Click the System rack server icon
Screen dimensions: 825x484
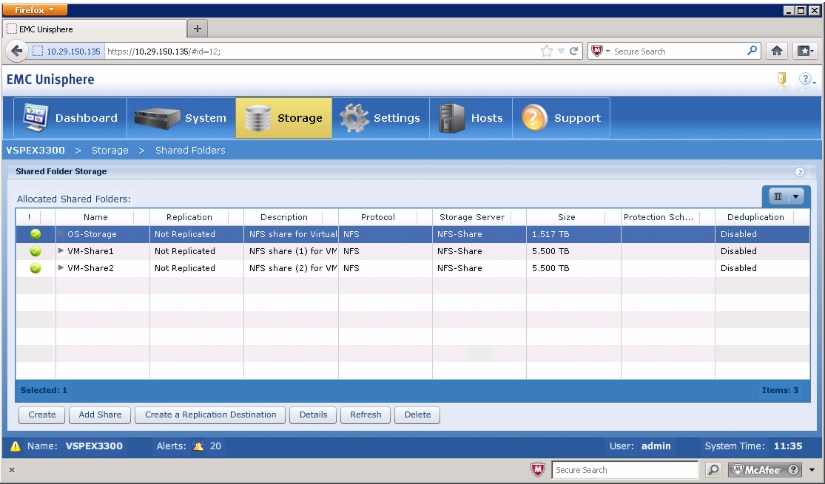(x=157, y=118)
